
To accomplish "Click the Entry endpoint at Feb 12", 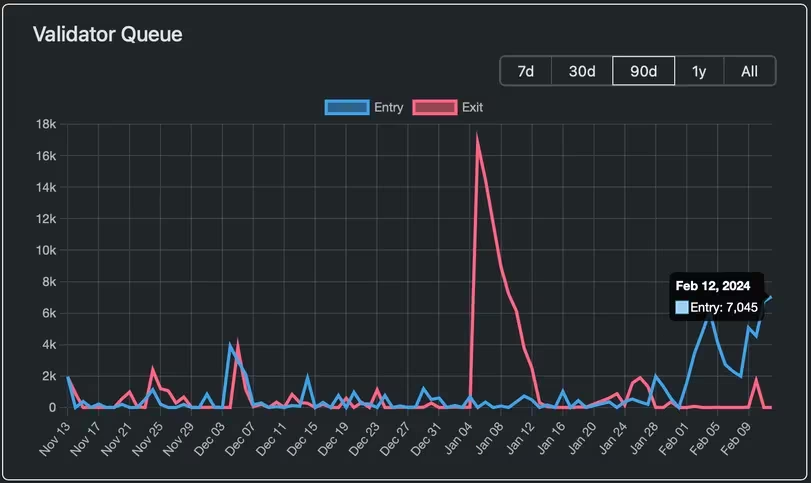I will (771, 297).
